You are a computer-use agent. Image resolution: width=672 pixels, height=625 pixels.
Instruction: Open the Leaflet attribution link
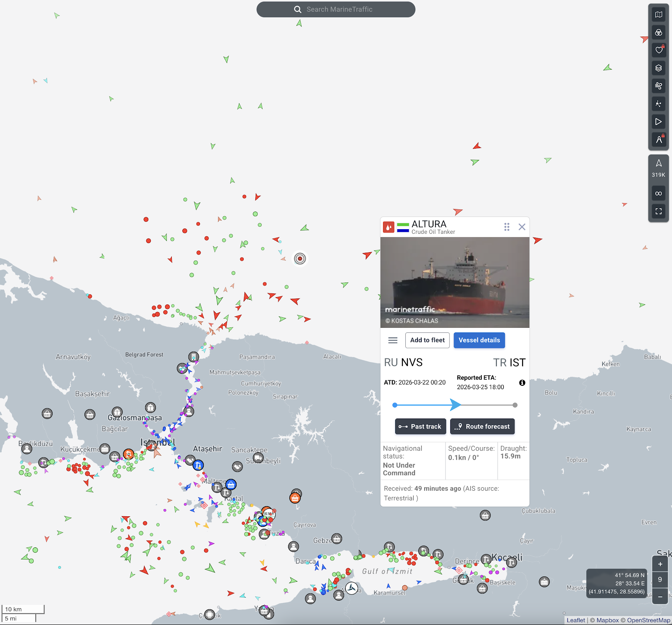click(x=576, y=620)
